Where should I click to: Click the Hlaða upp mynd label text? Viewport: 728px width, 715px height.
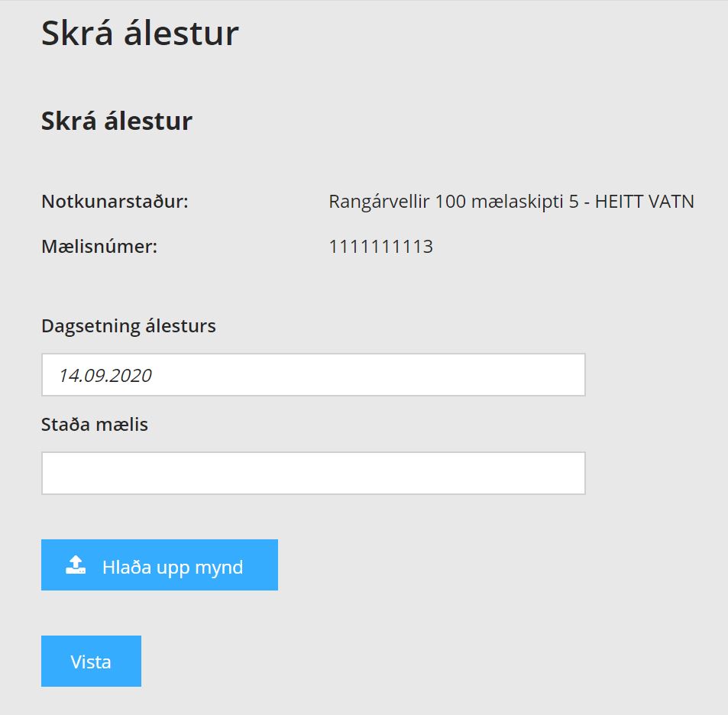coord(173,568)
